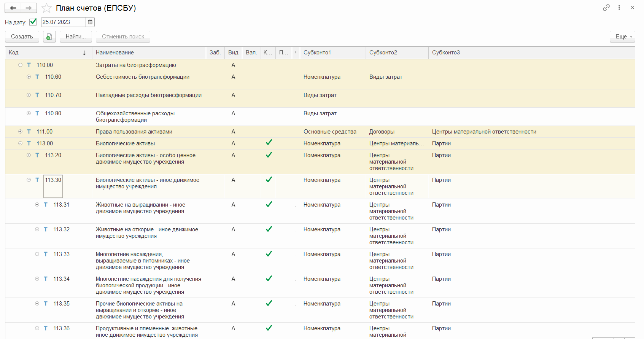644x339 pixels.
Task: Click the T account icon for 110.60
Action: tap(37, 77)
